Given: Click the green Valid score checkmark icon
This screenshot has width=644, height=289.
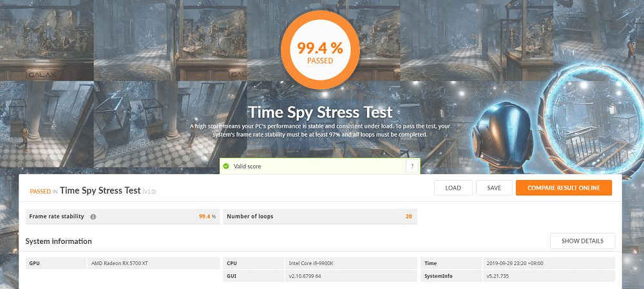Looking at the screenshot, I should pos(225,166).
